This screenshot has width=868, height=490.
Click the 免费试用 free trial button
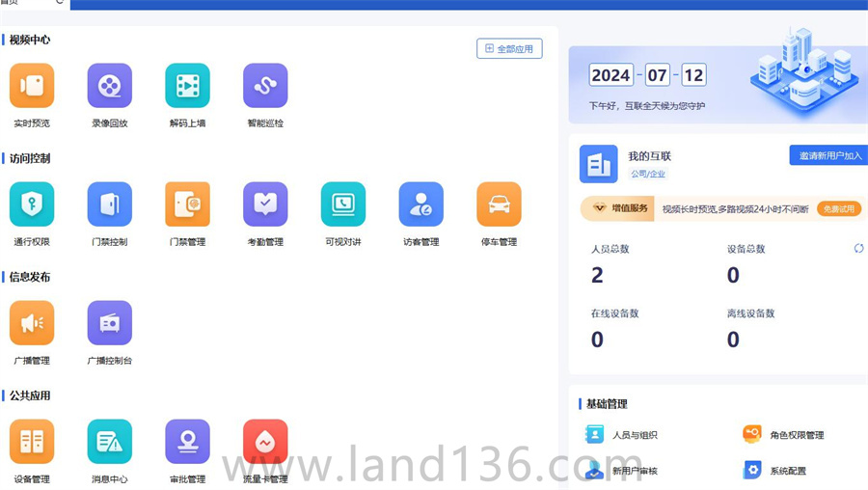pos(838,208)
